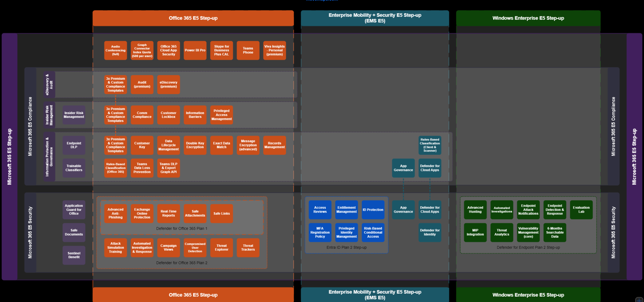Click the green Automated Investigations tile

(502, 210)
